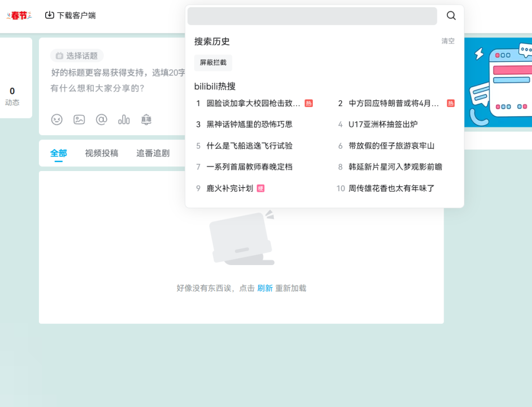532x407 pixels.
Task: Click 清空 to clear search history
Action: 448,41
